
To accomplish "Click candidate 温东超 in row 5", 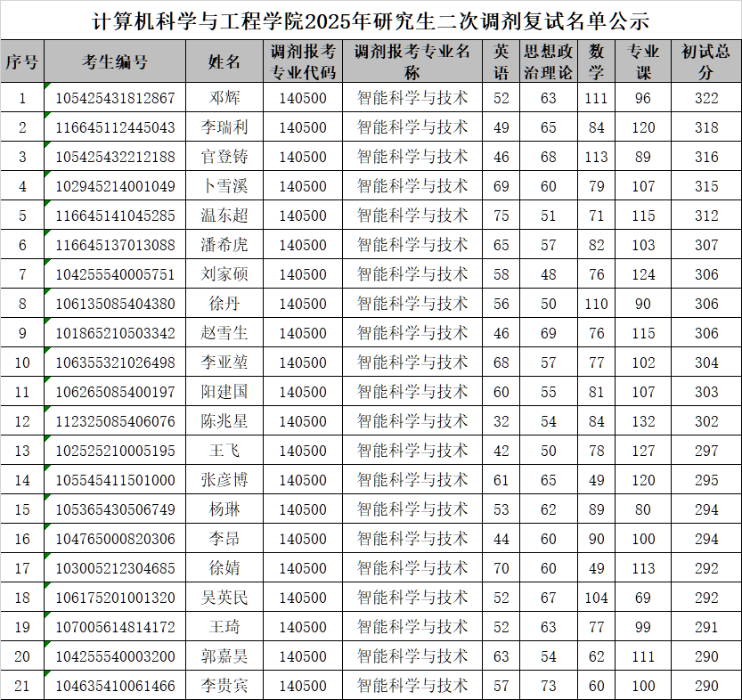I will 223,213.
